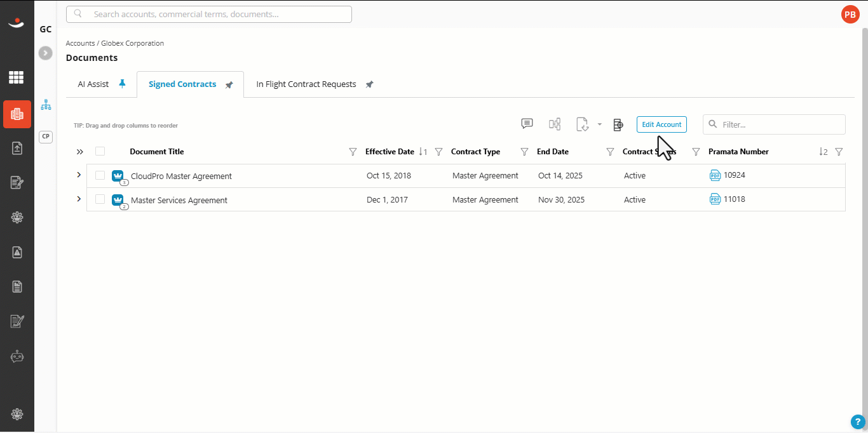Sort by Effective Date column header
This screenshot has width=868, height=433.
pos(390,152)
